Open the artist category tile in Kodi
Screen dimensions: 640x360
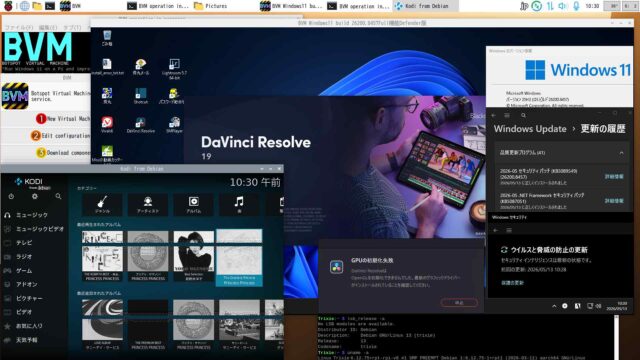(148, 204)
